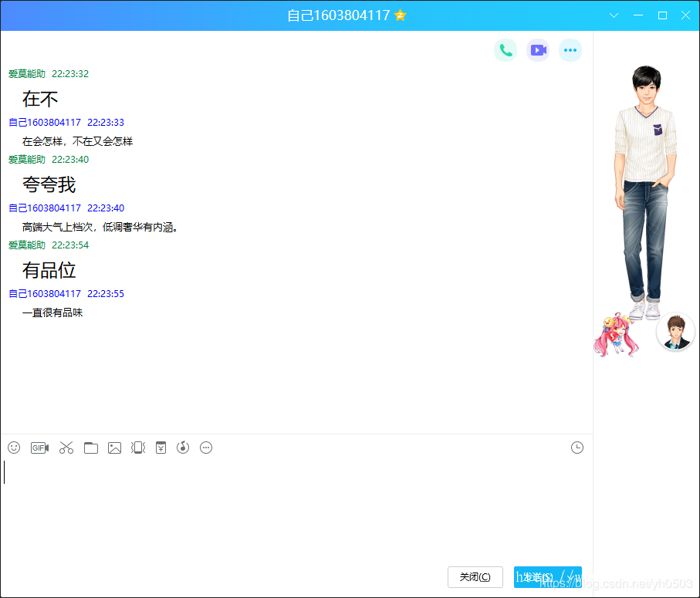Open the emoji picker in the chat toolbar
Image resolution: width=700 pixels, height=598 pixels.
point(14,448)
